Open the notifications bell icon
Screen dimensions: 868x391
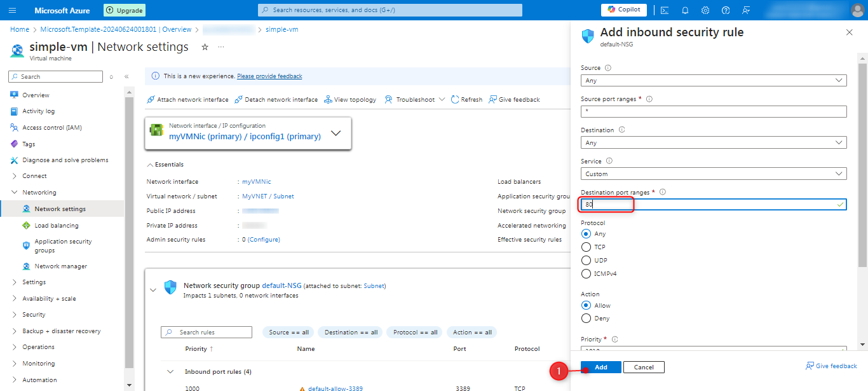pyautogui.click(x=685, y=10)
